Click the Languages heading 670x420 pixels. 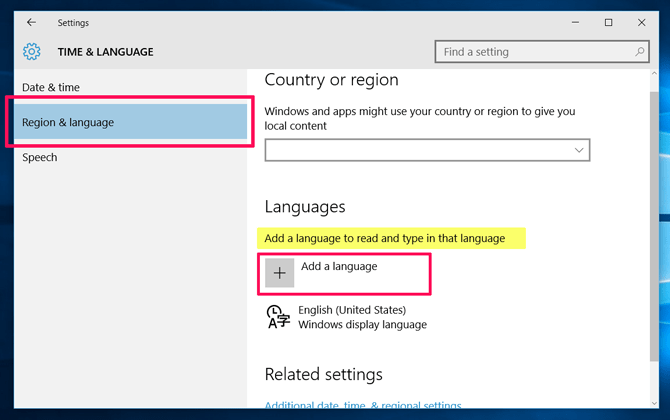pos(305,207)
